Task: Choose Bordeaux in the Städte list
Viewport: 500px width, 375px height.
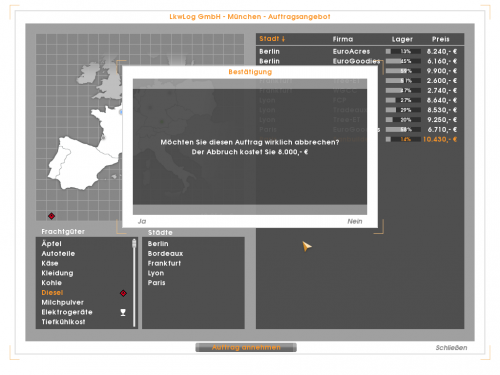Action: [x=165, y=254]
